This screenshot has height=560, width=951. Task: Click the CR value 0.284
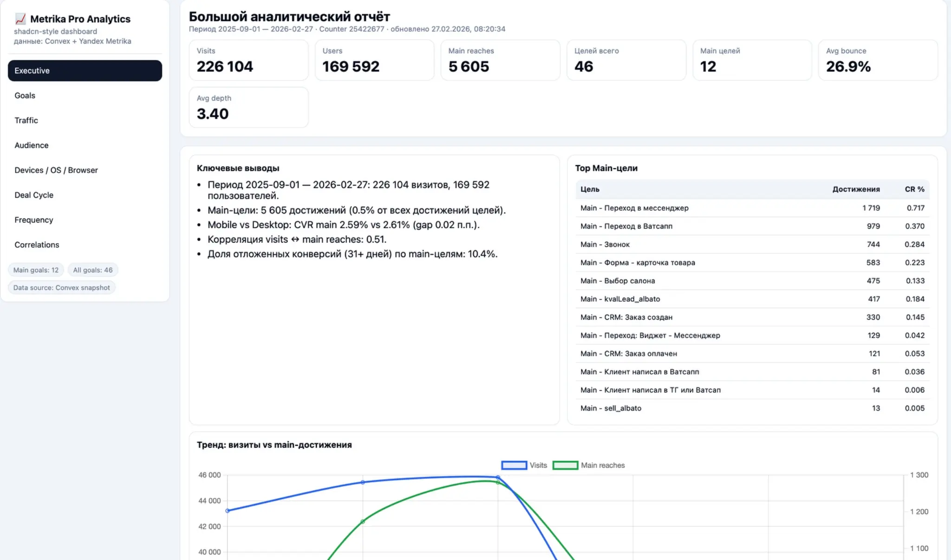pos(915,245)
